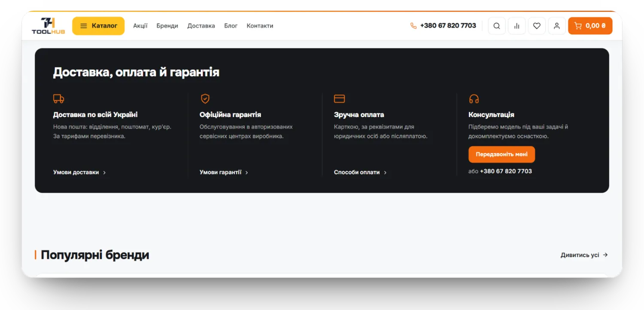Click the delivery truck icon
This screenshot has height=310, width=644.
pos(59,99)
